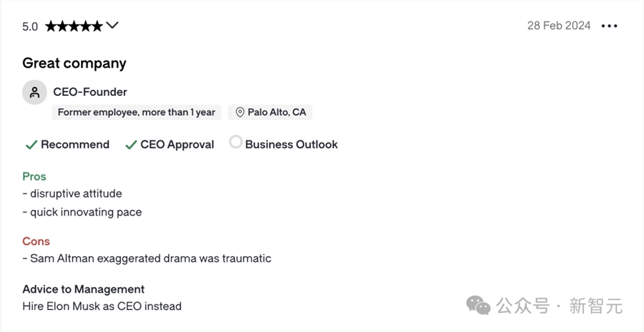Click the Cons section heading
This screenshot has width=644, height=332.
[36, 241]
